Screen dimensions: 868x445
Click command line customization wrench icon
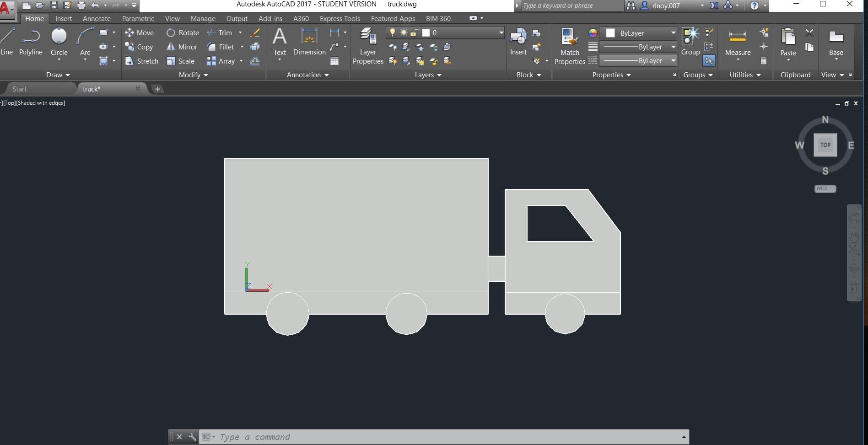tap(192, 437)
